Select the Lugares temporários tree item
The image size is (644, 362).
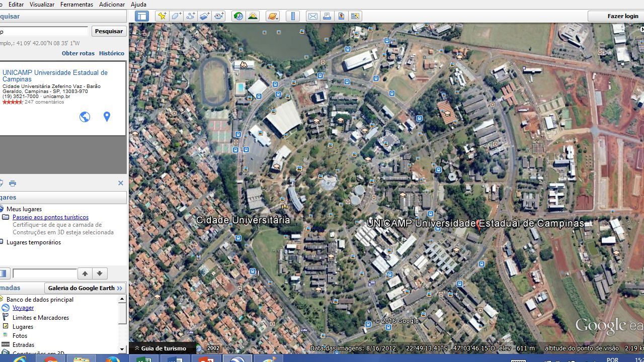(x=34, y=242)
